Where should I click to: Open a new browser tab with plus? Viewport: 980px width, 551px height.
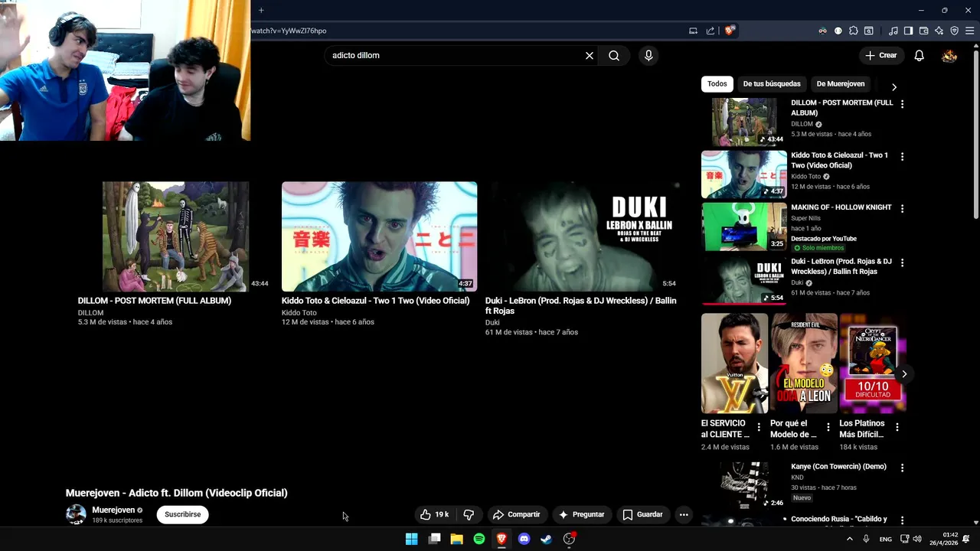(x=261, y=10)
